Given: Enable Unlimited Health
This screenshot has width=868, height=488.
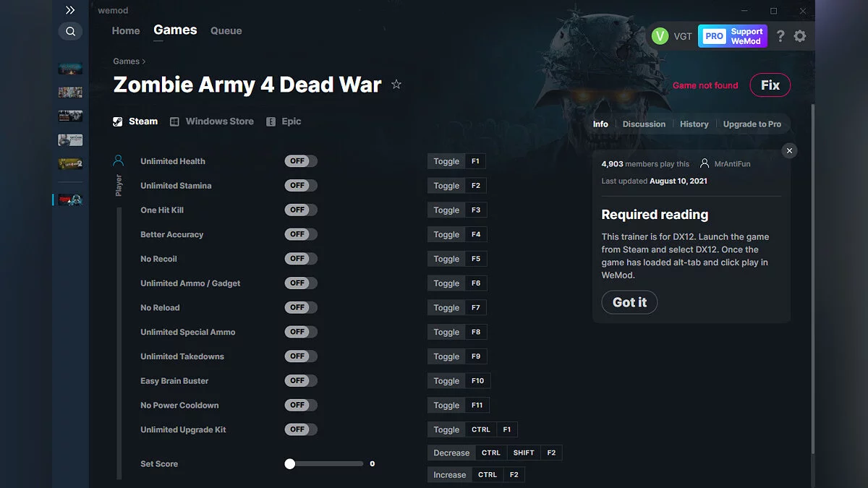Looking at the screenshot, I should [x=300, y=160].
